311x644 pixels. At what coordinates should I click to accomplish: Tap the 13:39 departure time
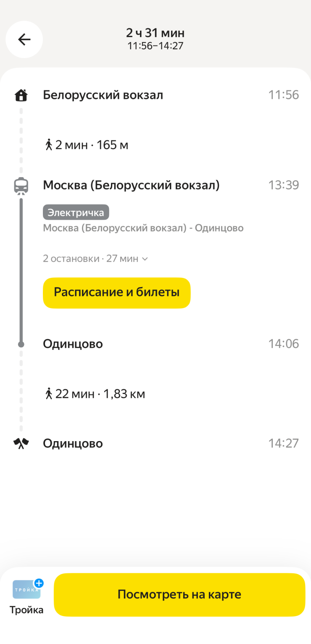284,185
